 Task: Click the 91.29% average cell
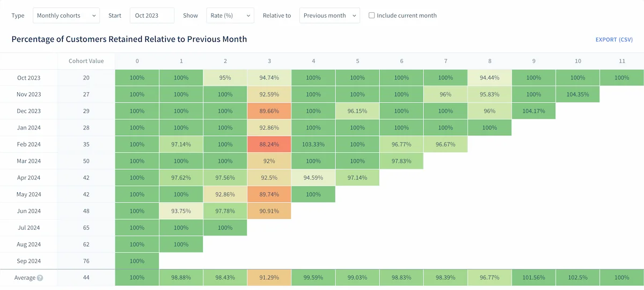269,278
